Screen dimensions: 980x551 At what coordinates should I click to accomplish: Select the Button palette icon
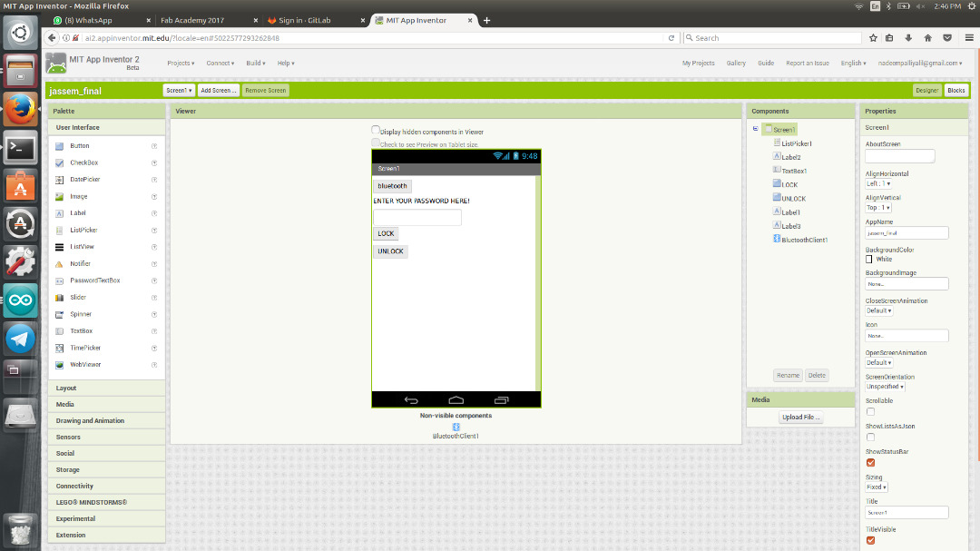59,146
